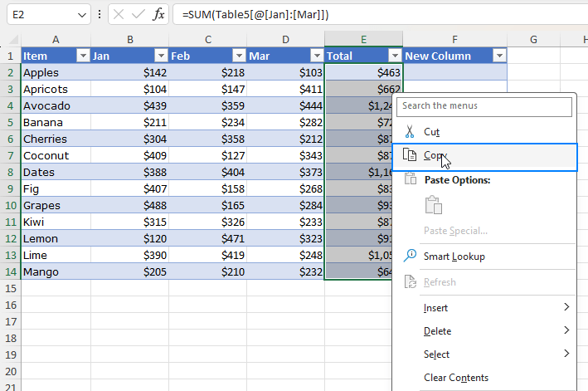
Task: Click the formula bar Cancel X icon
Action: 119,15
